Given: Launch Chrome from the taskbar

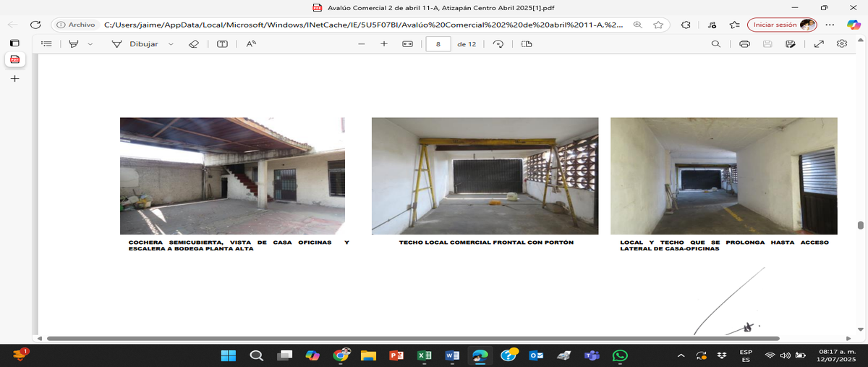Looking at the screenshot, I should tap(341, 355).
